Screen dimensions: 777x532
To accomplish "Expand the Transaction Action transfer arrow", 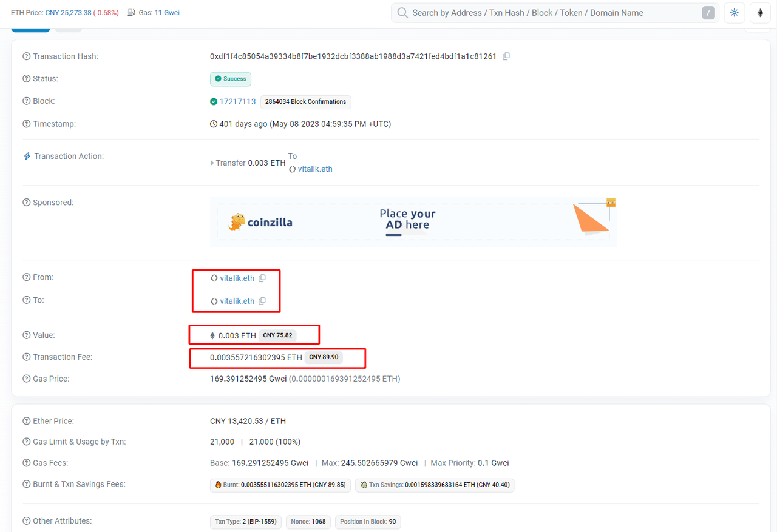I will [x=212, y=163].
